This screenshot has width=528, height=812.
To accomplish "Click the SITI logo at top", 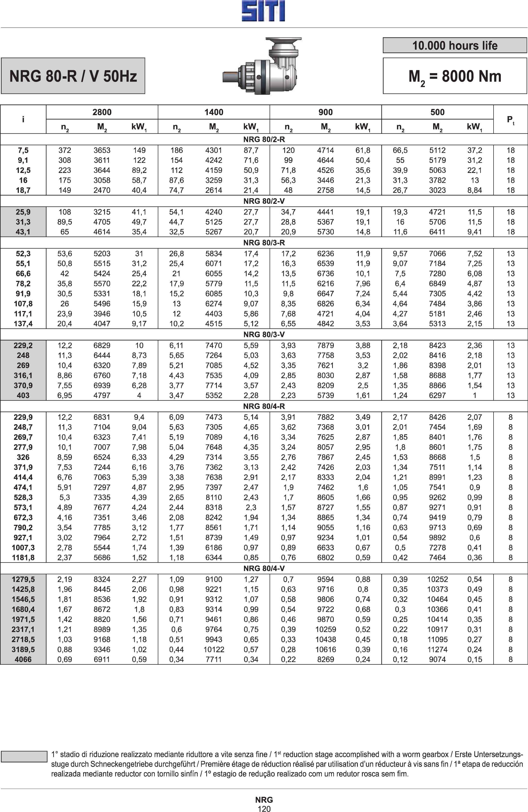I will coord(263,11).
